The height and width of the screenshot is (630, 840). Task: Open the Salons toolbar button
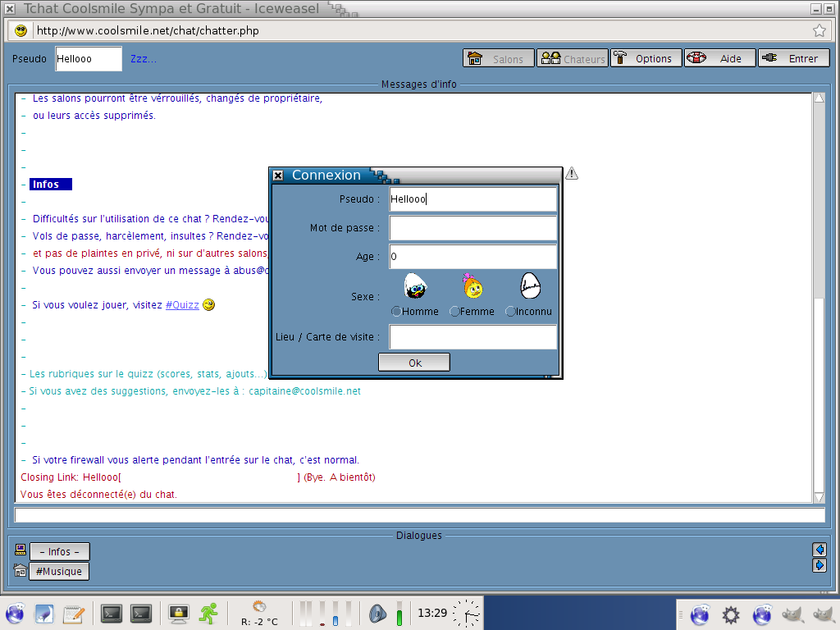498,58
